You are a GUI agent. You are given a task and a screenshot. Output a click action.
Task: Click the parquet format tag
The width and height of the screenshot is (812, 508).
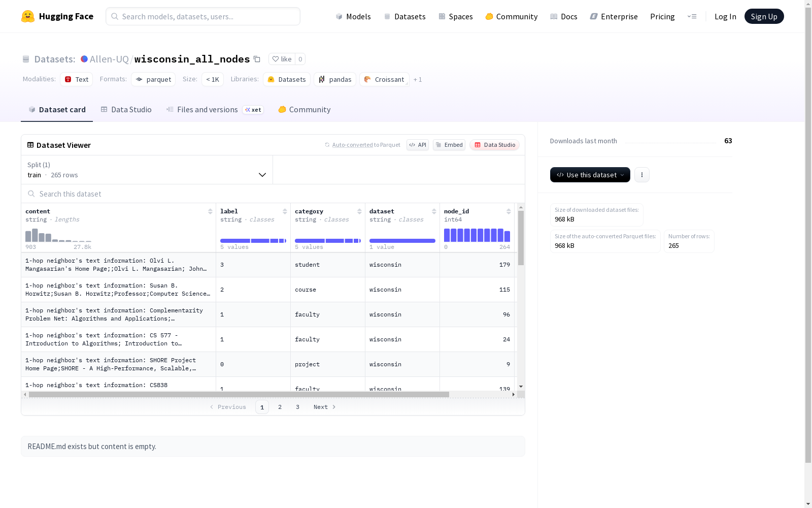tap(153, 79)
